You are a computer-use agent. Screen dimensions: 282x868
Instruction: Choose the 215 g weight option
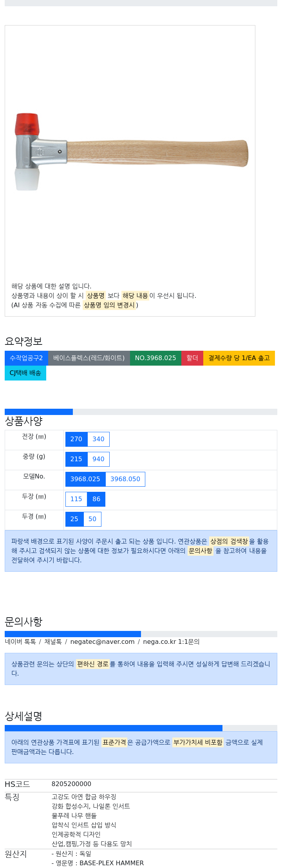(x=76, y=459)
